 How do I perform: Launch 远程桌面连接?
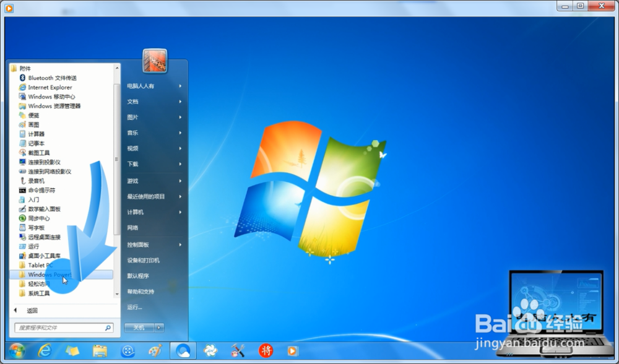(40, 237)
